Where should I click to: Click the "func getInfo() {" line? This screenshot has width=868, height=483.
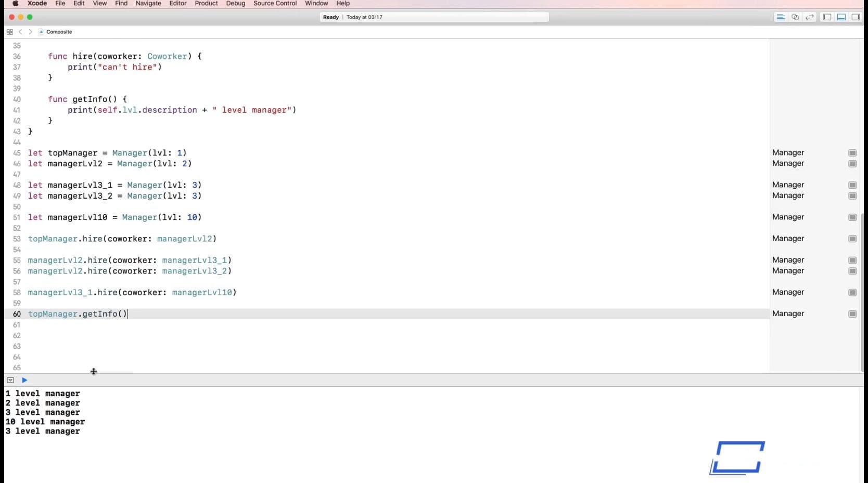coord(87,99)
